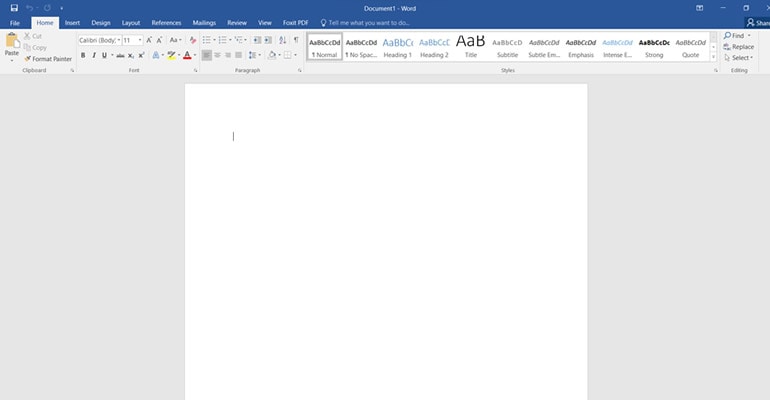Click the Save icon in the title bar
The height and width of the screenshot is (400, 770).
[14, 8]
